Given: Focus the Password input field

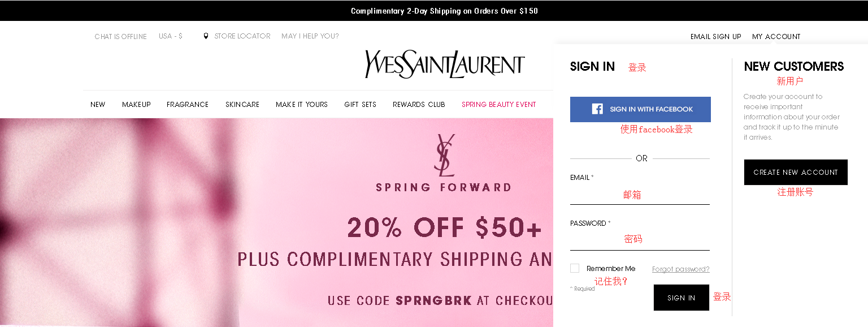Looking at the screenshot, I should click(x=640, y=241).
